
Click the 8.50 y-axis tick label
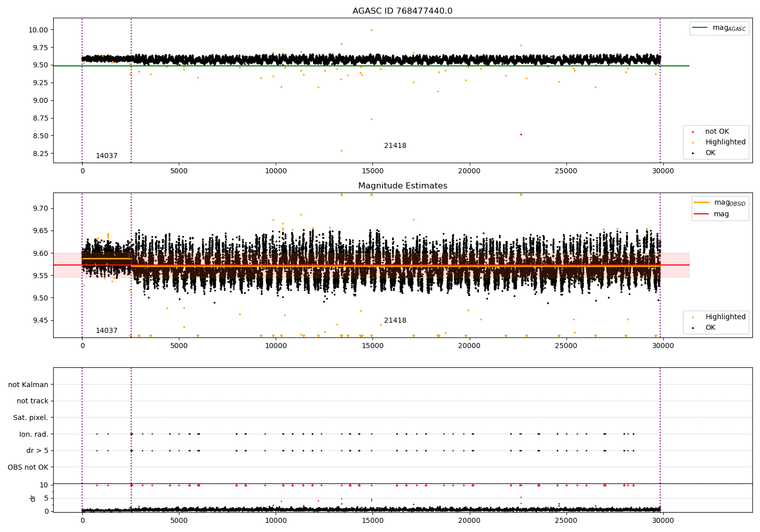point(40,136)
